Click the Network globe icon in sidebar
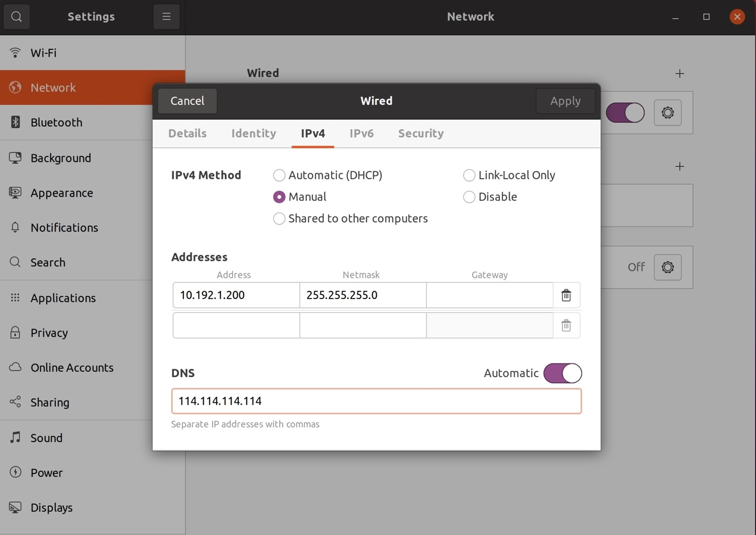 tap(15, 88)
